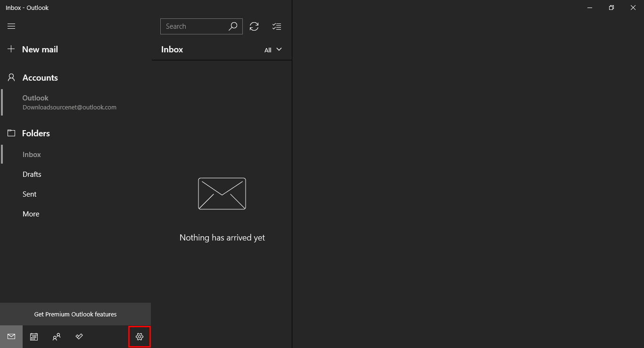Open the Calendar app icon

34,337
